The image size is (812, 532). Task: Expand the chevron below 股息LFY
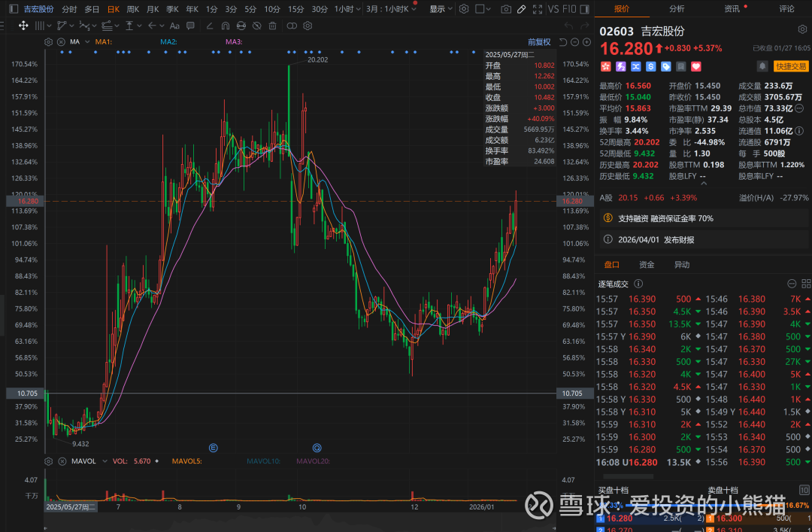(x=703, y=183)
